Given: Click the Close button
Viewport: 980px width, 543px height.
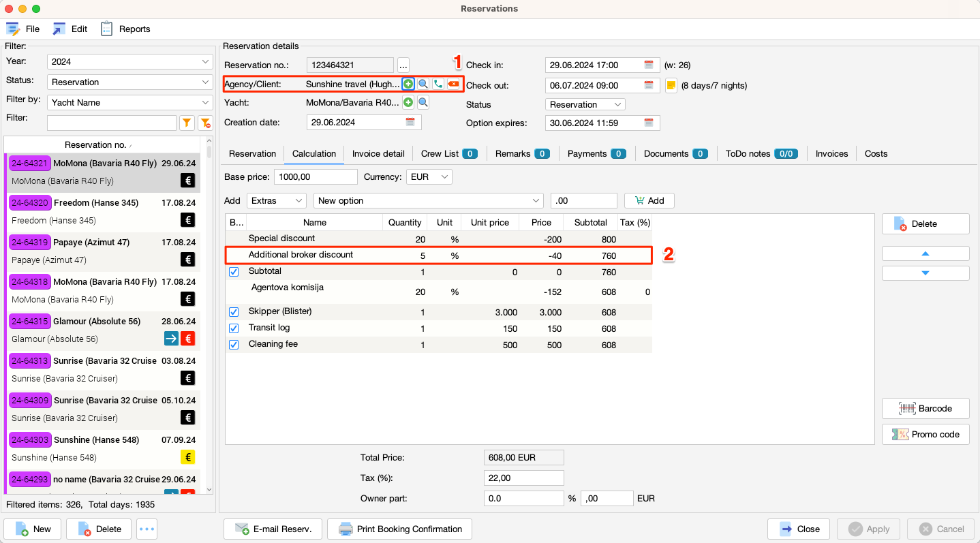Looking at the screenshot, I should click(x=799, y=529).
